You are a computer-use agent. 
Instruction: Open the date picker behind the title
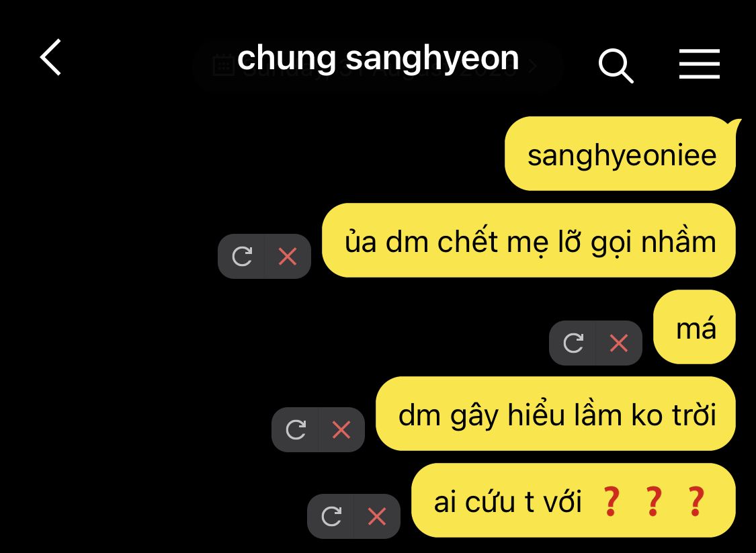point(376,66)
